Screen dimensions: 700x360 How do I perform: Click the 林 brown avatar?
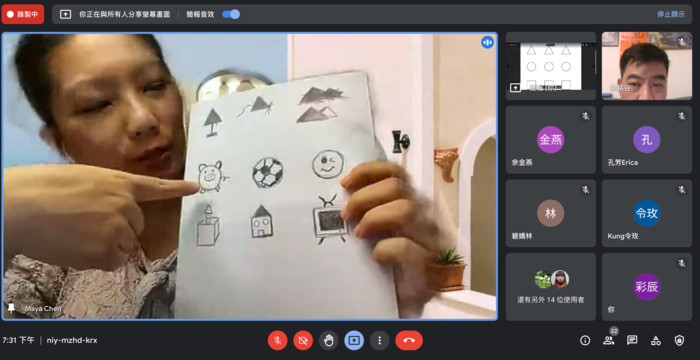point(550,213)
